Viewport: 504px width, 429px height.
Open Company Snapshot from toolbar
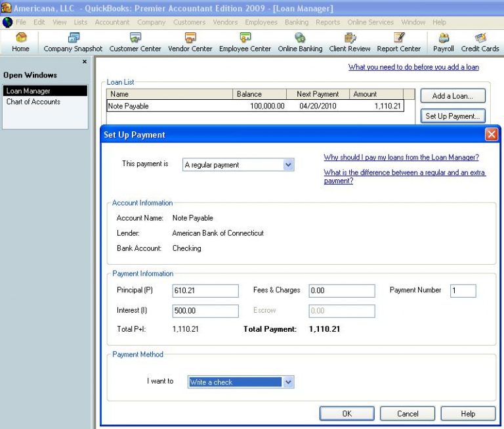point(73,43)
